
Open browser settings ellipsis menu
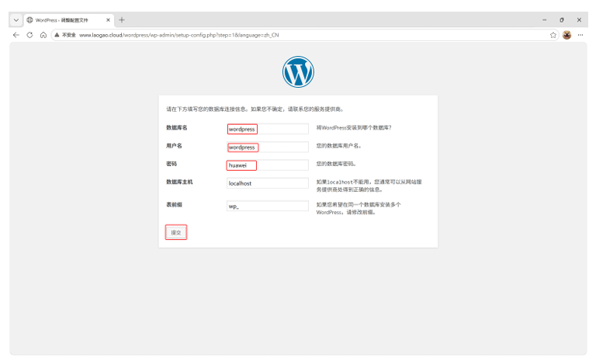(x=580, y=35)
